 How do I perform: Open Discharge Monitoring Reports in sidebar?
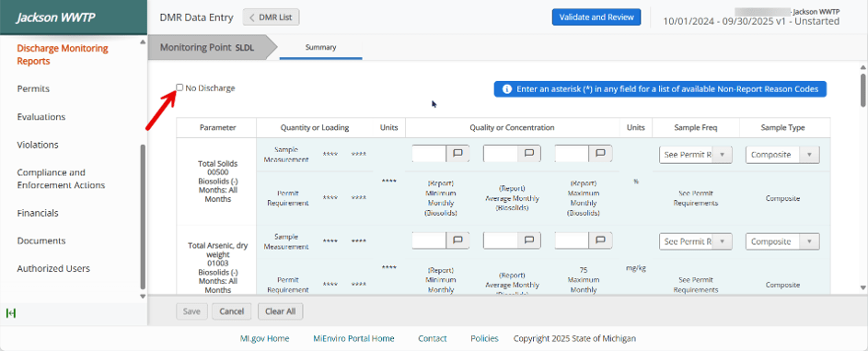(63, 54)
